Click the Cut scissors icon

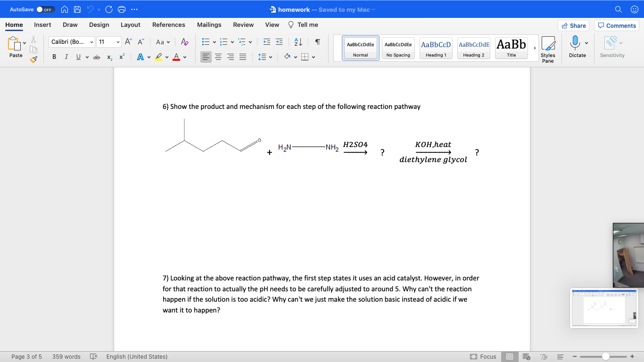tap(33, 40)
